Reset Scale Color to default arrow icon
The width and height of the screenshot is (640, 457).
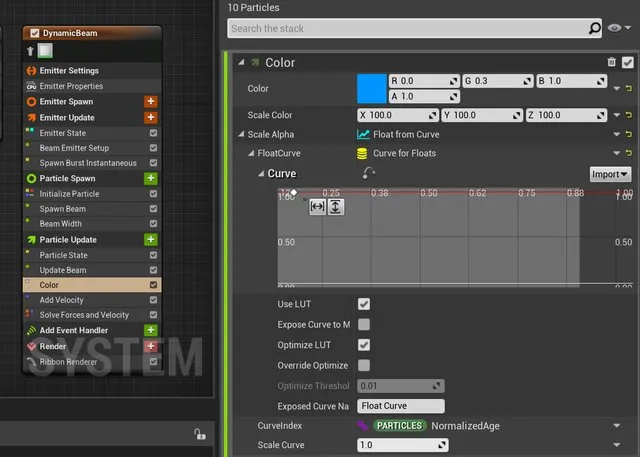click(629, 115)
